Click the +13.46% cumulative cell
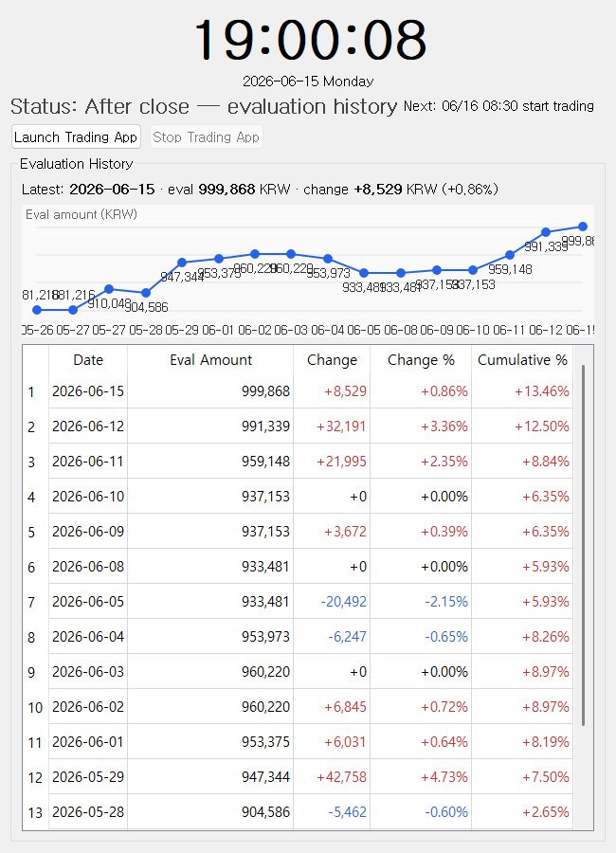 [x=522, y=391]
